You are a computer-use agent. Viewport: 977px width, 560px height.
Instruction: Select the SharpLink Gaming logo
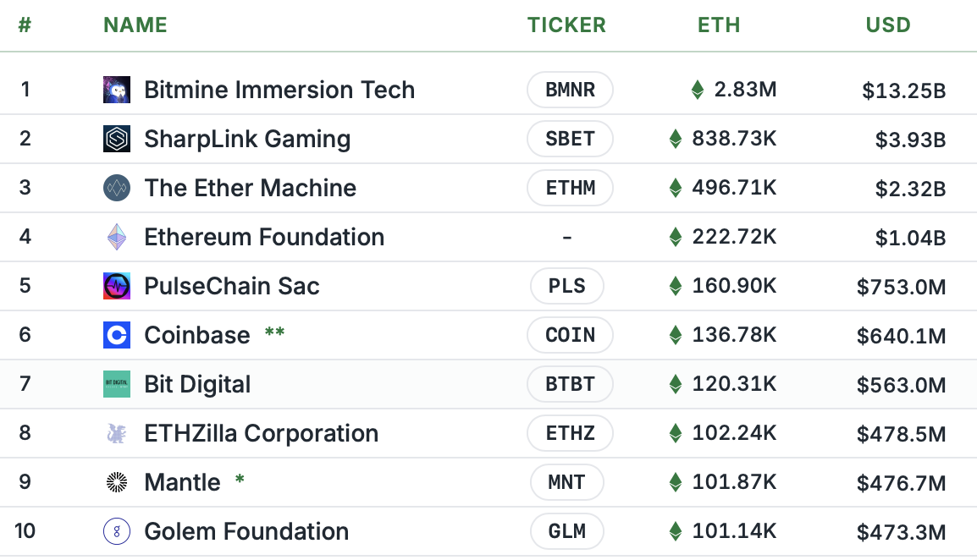pyautogui.click(x=116, y=139)
